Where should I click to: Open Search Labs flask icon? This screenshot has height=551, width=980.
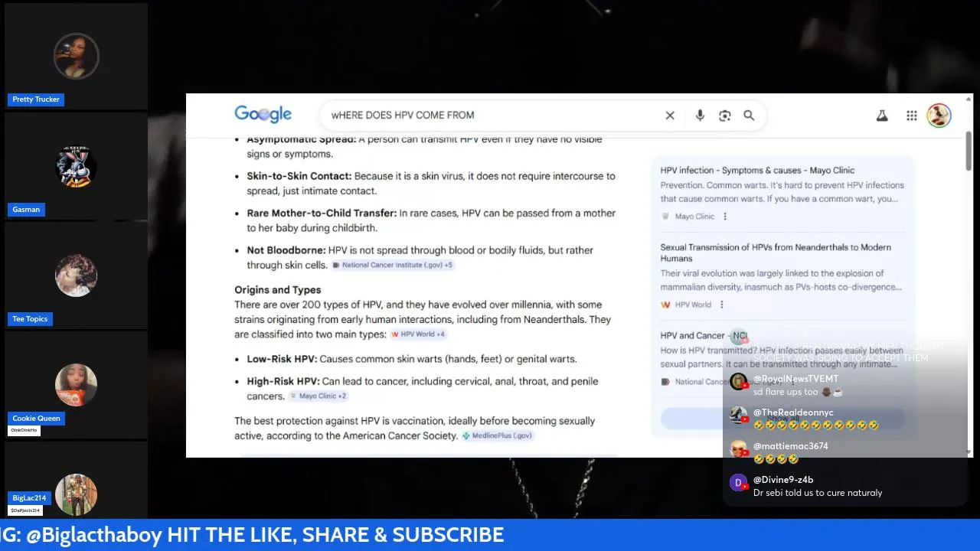point(882,116)
